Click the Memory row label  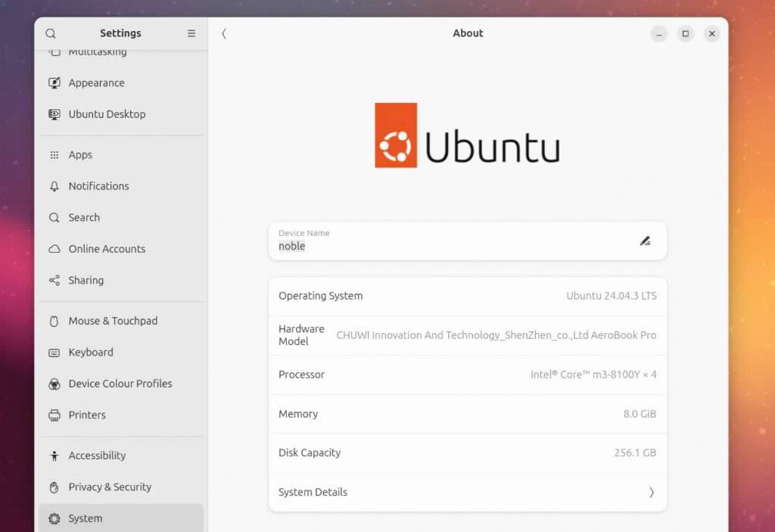298,414
